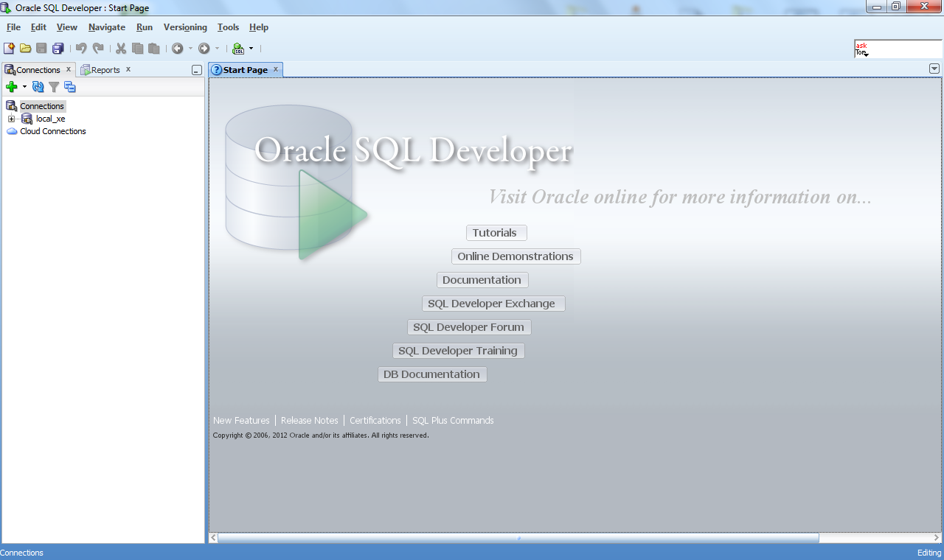Viewport: 944px width, 560px height.
Task: Navigate Back with the left arrow
Action: point(177,49)
